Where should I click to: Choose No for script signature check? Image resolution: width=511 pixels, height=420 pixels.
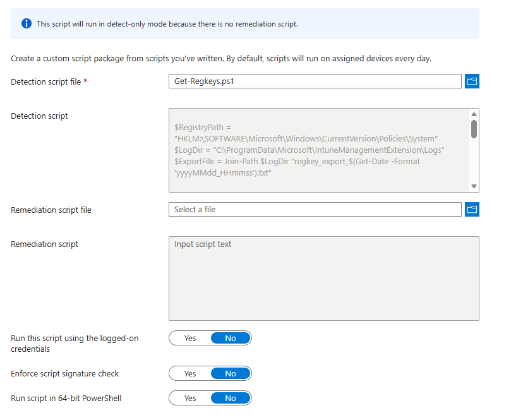[x=231, y=374]
